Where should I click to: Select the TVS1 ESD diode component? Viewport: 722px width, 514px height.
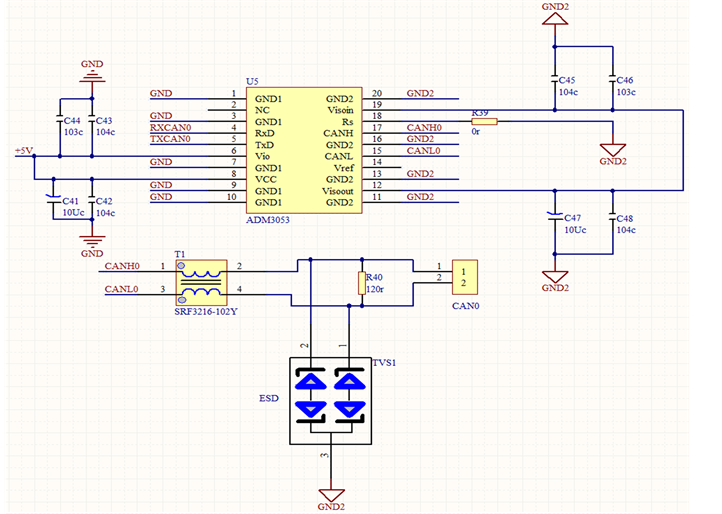coord(330,401)
